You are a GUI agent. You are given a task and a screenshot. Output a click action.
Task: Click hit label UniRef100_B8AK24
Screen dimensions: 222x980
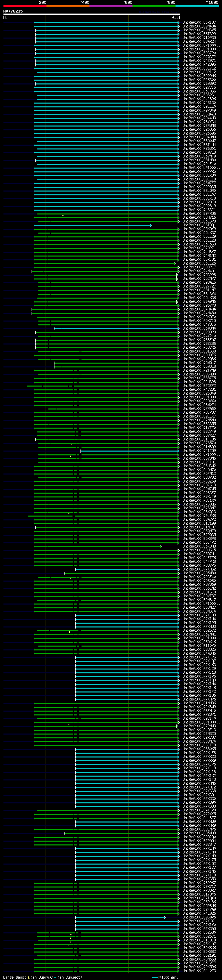click(x=199, y=41)
